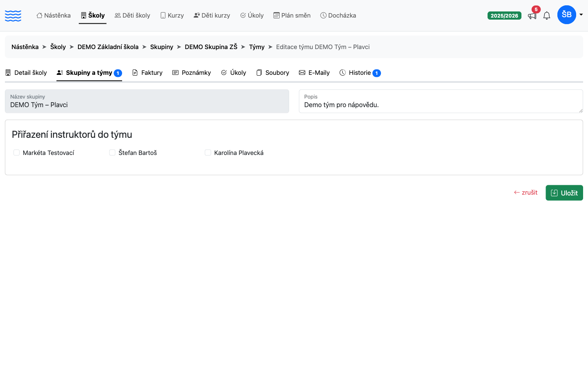This screenshot has width=588, height=368.
Task: Open the announcements megaphone icon
Action: 532,16
